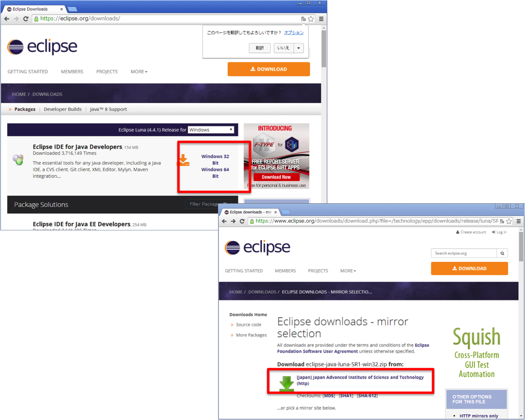Image resolution: width=525 pixels, height=420 pixels.
Task: Open the Chrome menu in the Eclipse Downloads window
Action: [x=321, y=18]
